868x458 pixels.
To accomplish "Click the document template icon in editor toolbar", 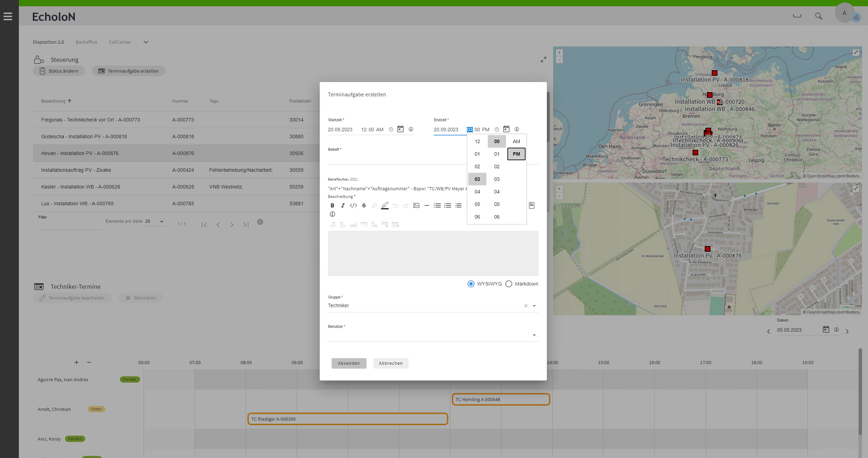I will (x=531, y=206).
